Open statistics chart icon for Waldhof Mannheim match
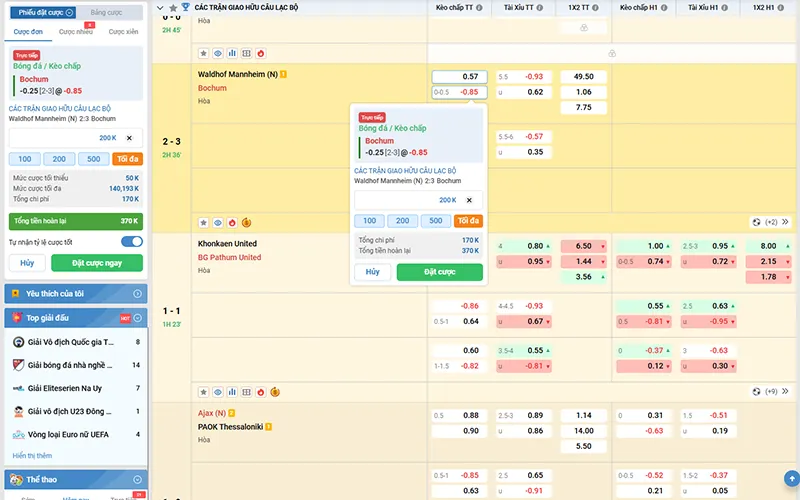 coord(232,53)
